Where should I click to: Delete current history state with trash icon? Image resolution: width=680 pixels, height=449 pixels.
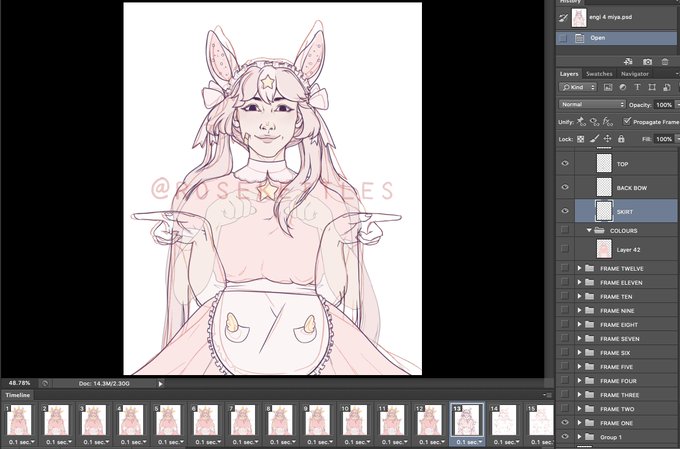click(x=665, y=62)
